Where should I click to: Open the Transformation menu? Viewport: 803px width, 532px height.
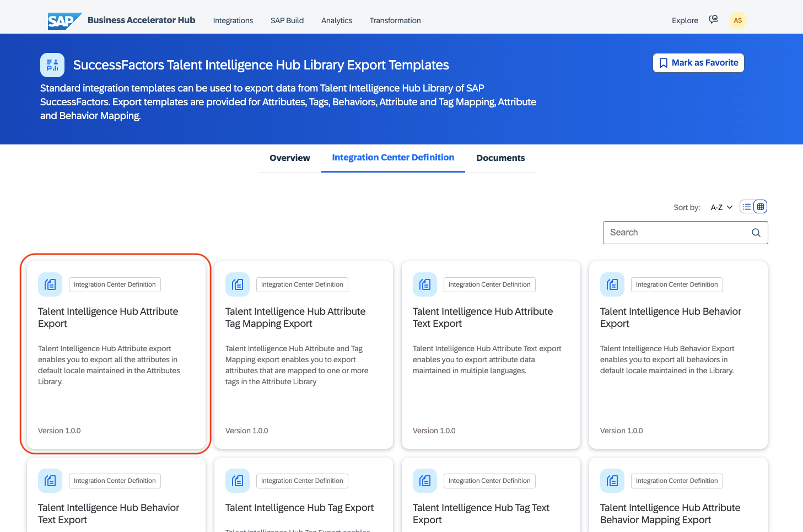pos(395,20)
